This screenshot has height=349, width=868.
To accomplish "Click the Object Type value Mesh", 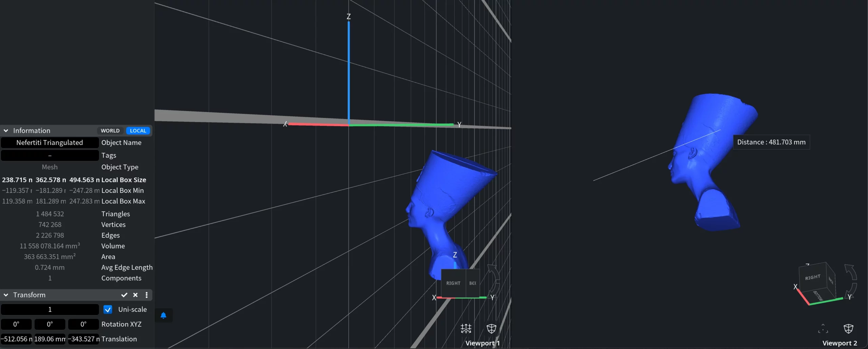I will (50, 167).
